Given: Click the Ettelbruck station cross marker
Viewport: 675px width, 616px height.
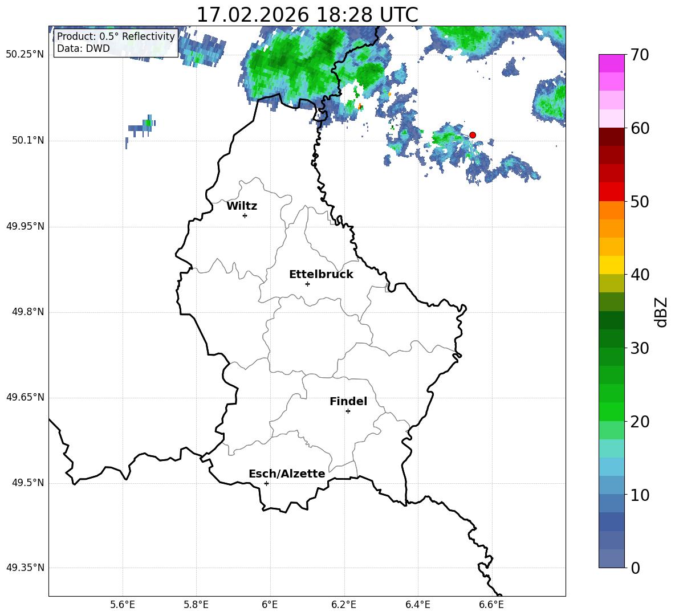Looking at the screenshot, I should coord(307,284).
